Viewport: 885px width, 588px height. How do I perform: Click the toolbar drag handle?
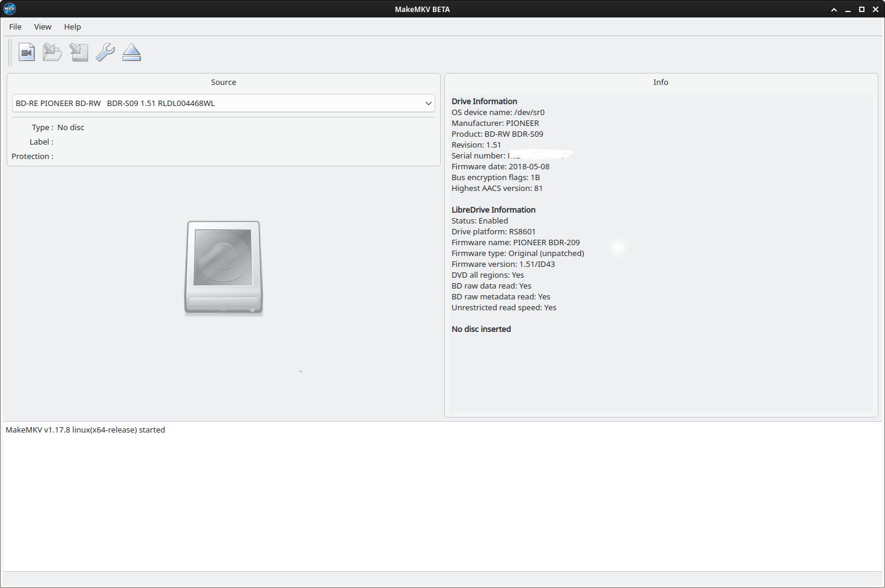pos(10,52)
